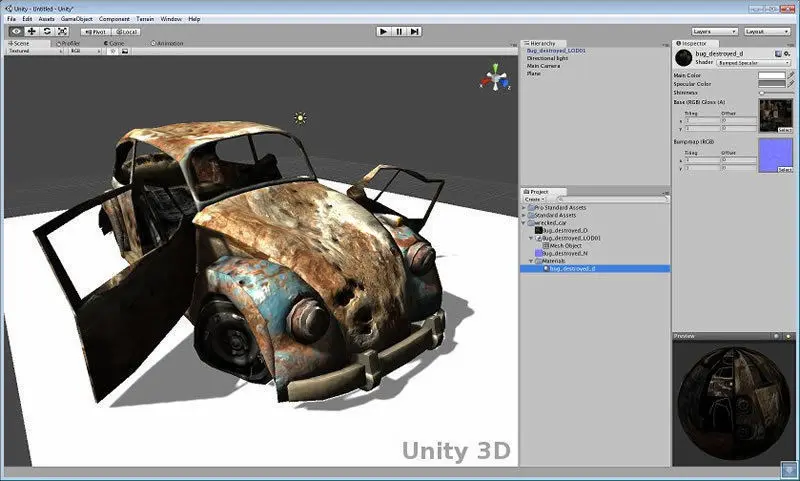Select the Scale tool
Viewport: 800px width, 481px height.
62,32
